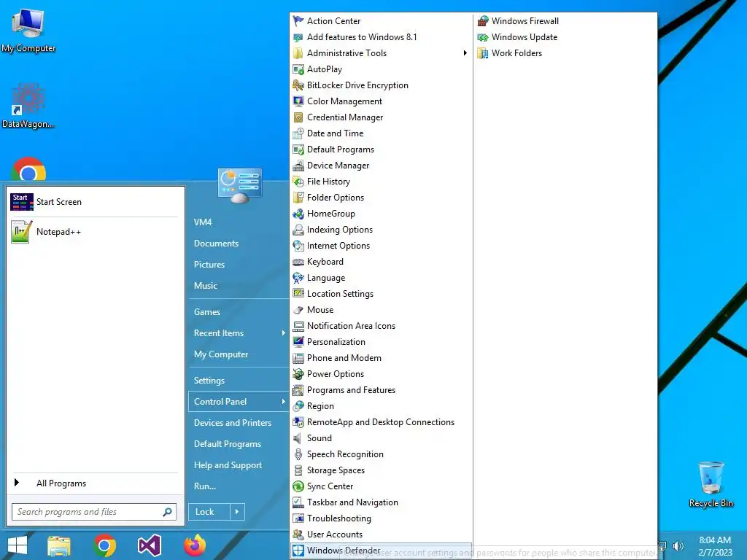Open File Explorer from the taskbar
747x560 pixels.
[59, 547]
